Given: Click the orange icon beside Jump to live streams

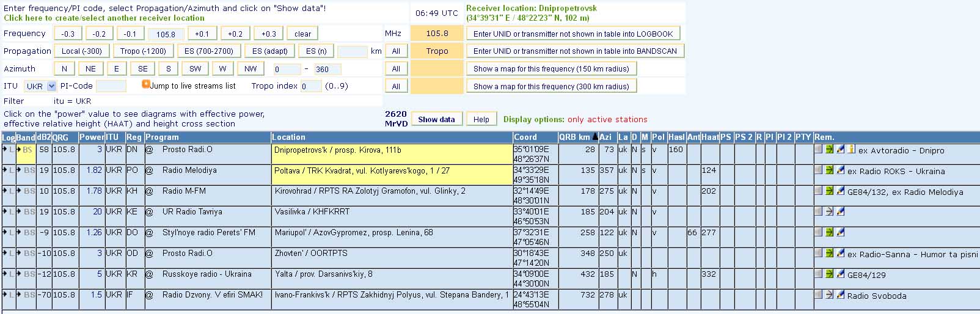Looking at the screenshot, I should tap(146, 84).
